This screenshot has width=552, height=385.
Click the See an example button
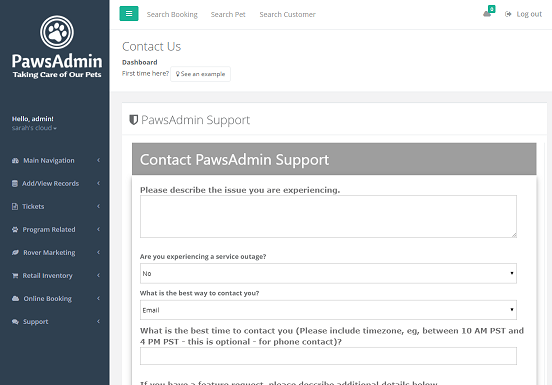(x=200, y=74)
